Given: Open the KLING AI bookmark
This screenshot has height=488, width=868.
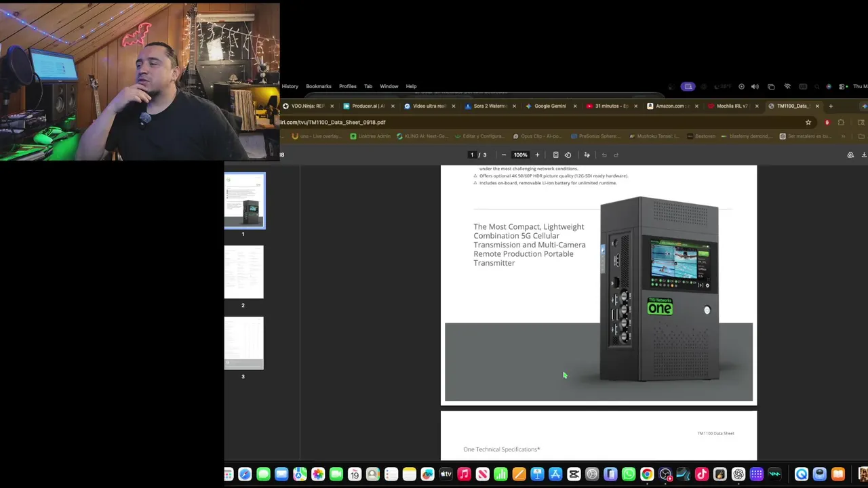Looking at the screenshot, I should (422, 136).
